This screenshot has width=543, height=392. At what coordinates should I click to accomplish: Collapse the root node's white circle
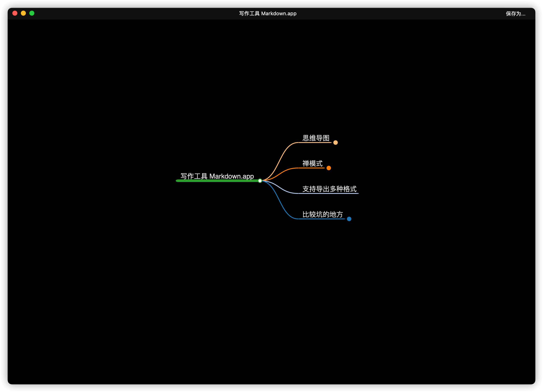tap(260, 181)
